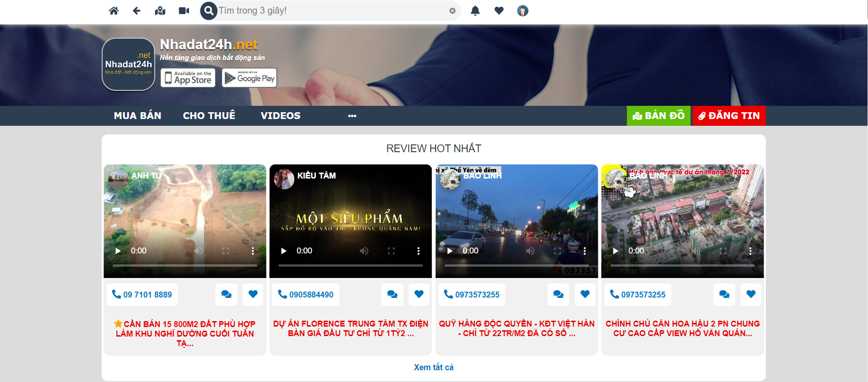Mute the Kiều Tâm video
Screen dimensions: 868x382
click(x=364, y=251)
